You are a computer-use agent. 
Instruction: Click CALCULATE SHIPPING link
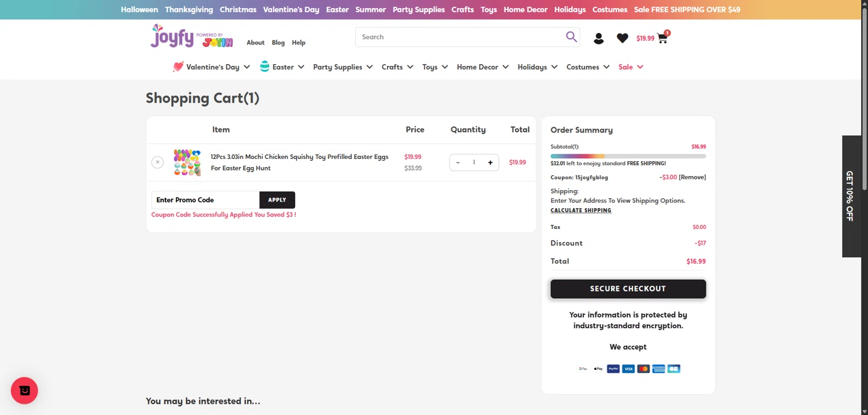[580, 210]
